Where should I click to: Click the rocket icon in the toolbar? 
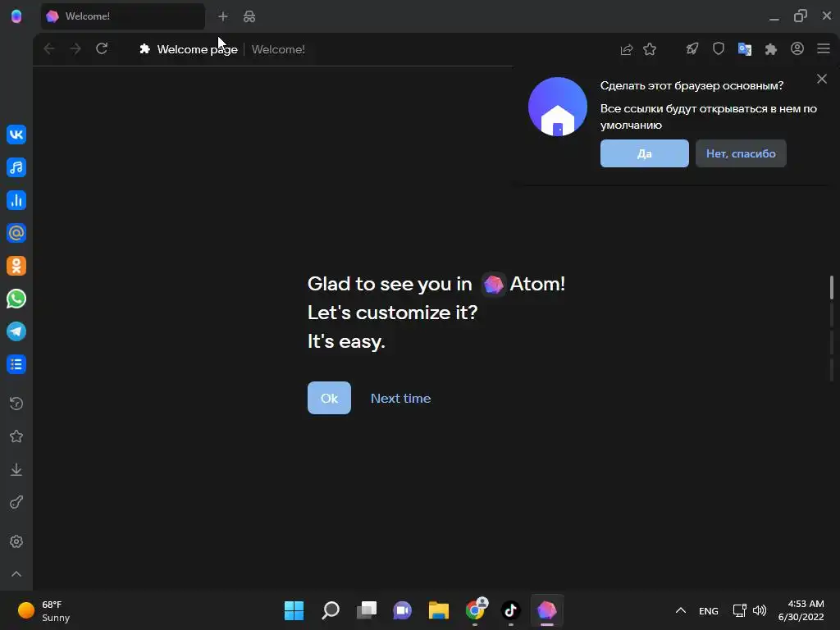click(692, 49)
